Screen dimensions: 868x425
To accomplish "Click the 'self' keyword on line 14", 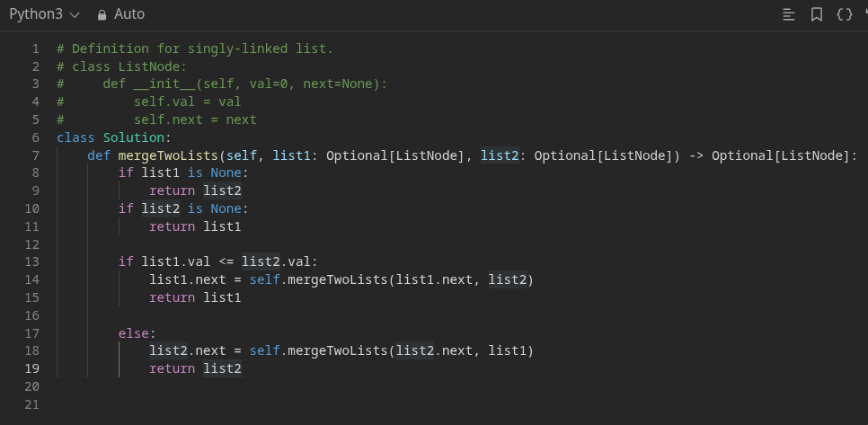I will click(x=264, y=279).
